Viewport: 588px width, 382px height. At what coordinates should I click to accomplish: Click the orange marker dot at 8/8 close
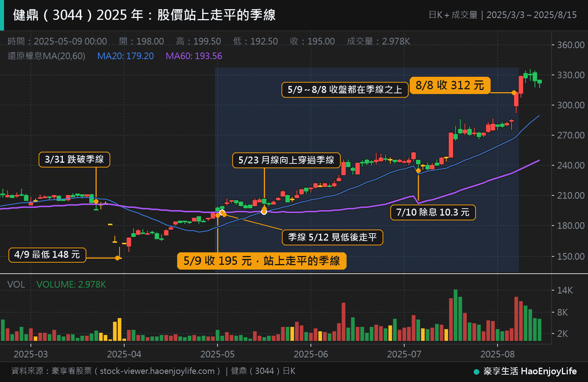point(514,93)
